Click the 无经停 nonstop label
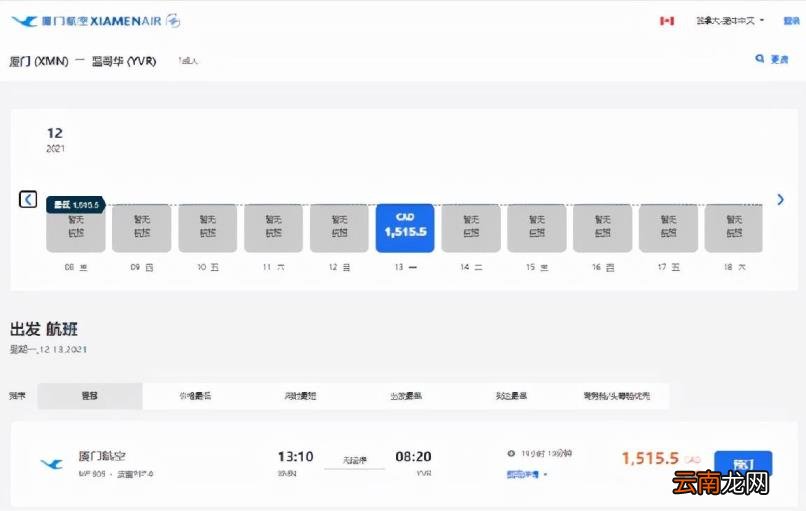The height and width of the screenshot is (511, 806). tap(355, 460)
